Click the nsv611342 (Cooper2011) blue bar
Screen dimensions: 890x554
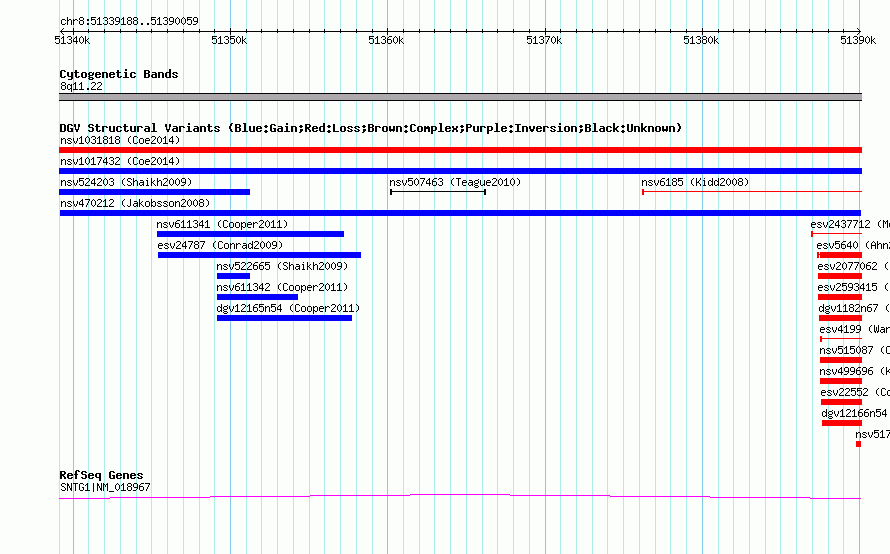pos(257,297)
